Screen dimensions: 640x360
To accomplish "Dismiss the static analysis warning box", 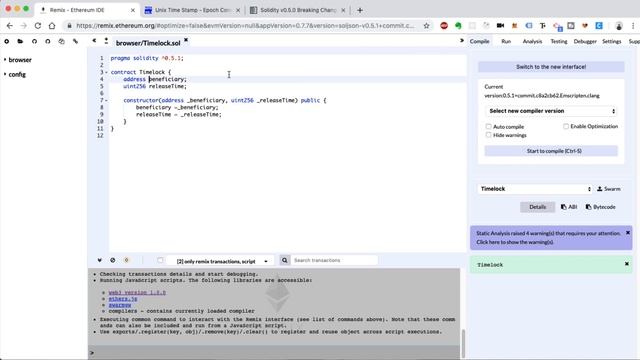I will [x=628, y=233].
